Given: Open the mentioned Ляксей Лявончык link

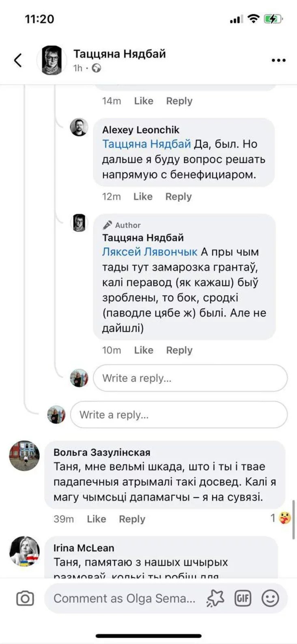Looking at the screenshot, I should click(149, 252).
